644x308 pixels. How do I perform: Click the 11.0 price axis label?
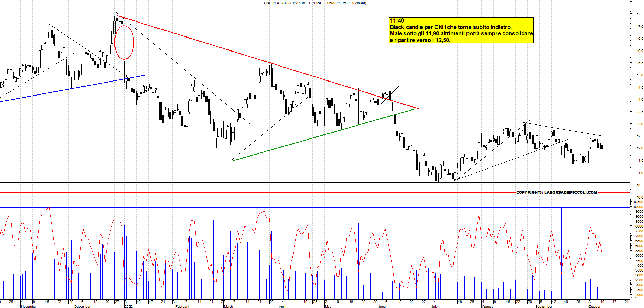tap(640, 173)
